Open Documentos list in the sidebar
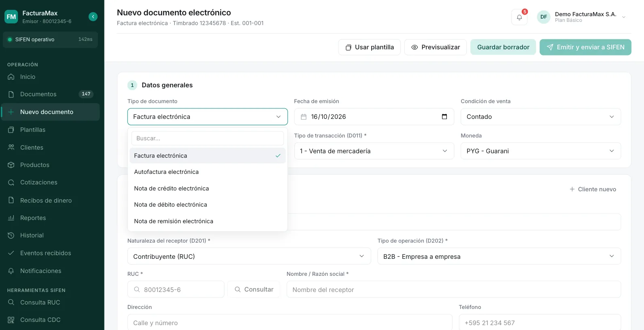Viewport: 644px width, 330px height. [50, 94]
